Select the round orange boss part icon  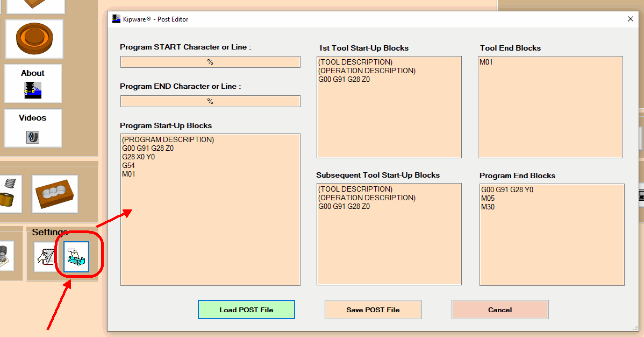[34, 39]
